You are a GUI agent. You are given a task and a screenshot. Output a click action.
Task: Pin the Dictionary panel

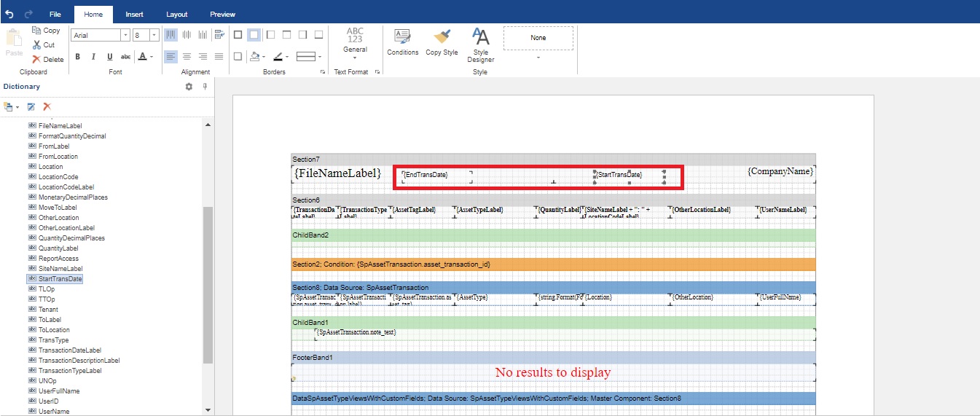205,87
